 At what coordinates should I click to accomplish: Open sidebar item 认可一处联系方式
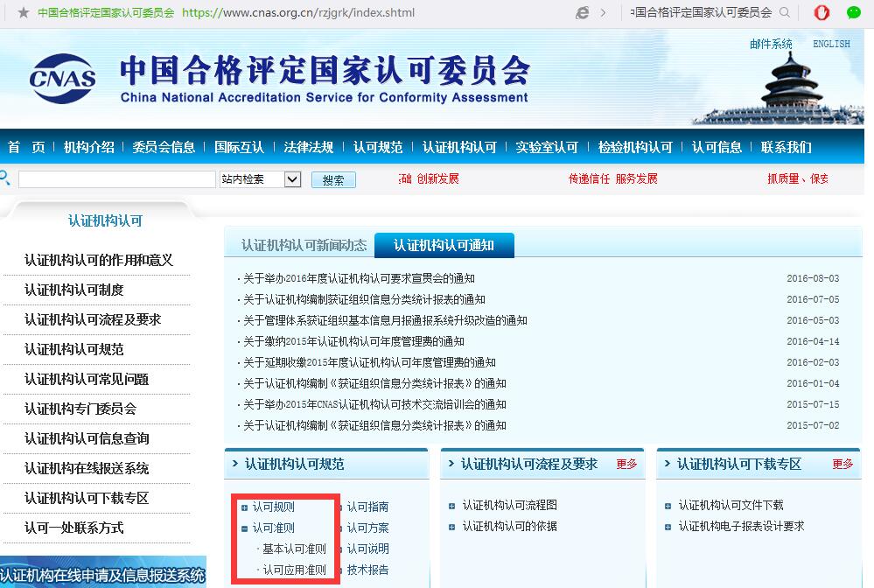[74, 528]
